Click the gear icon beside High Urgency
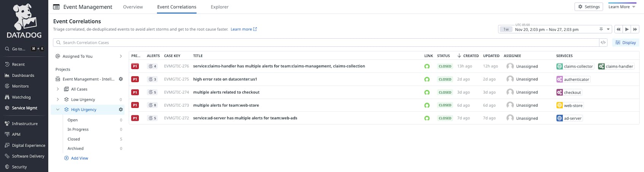This screenshot has width=644, height=172. [121, 110]
